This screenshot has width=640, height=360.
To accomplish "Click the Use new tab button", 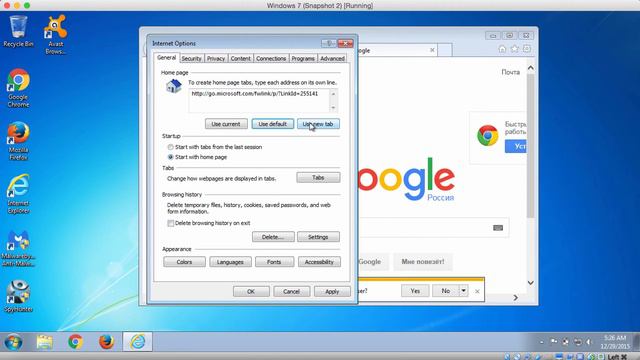I will (318, 124).
